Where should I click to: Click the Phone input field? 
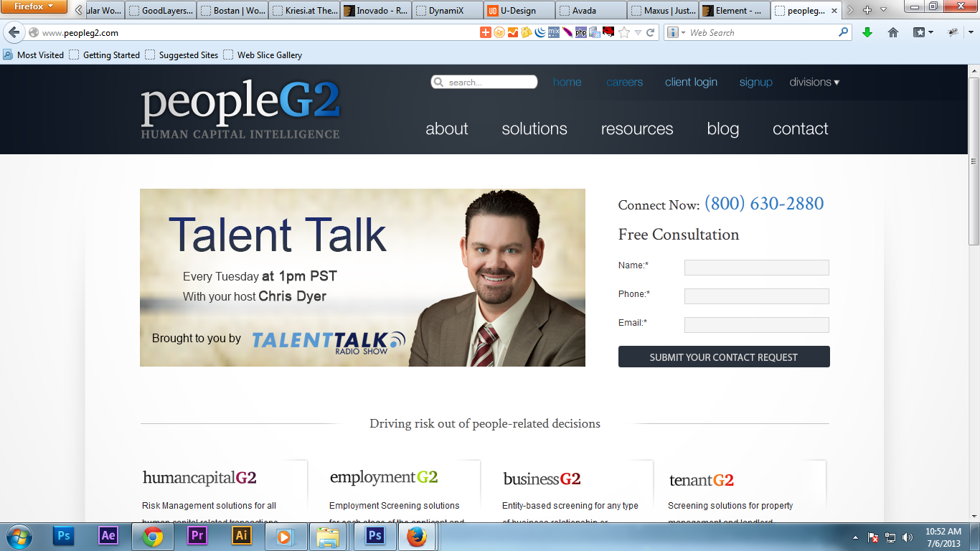coord(757,296)
